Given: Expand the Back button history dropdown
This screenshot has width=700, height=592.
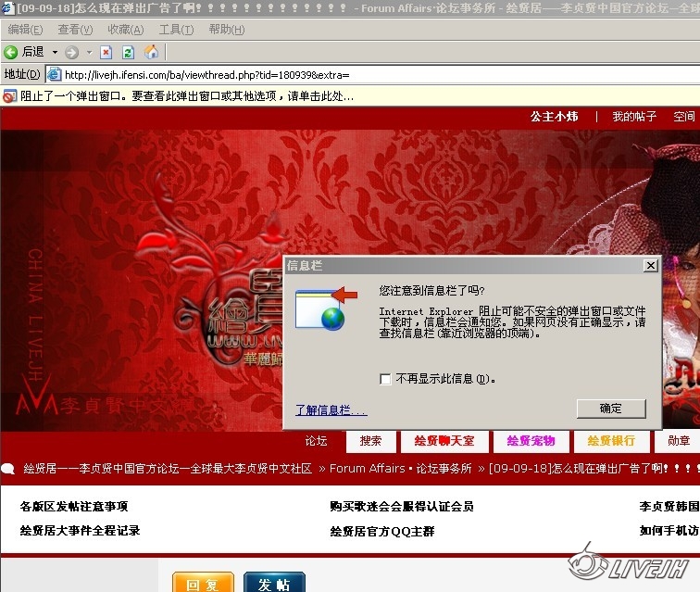Looking at the screenshot, I should (x=55, y=52).
